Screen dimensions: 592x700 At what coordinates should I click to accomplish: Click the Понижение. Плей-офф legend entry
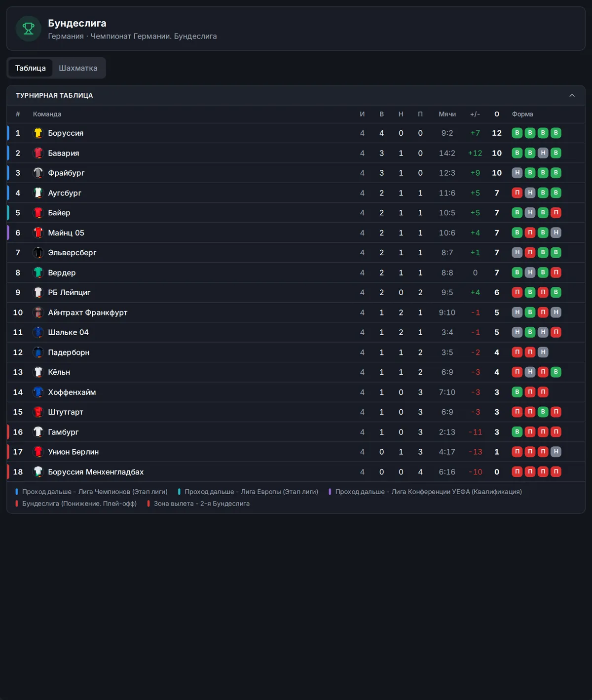[x=76, y=504]
